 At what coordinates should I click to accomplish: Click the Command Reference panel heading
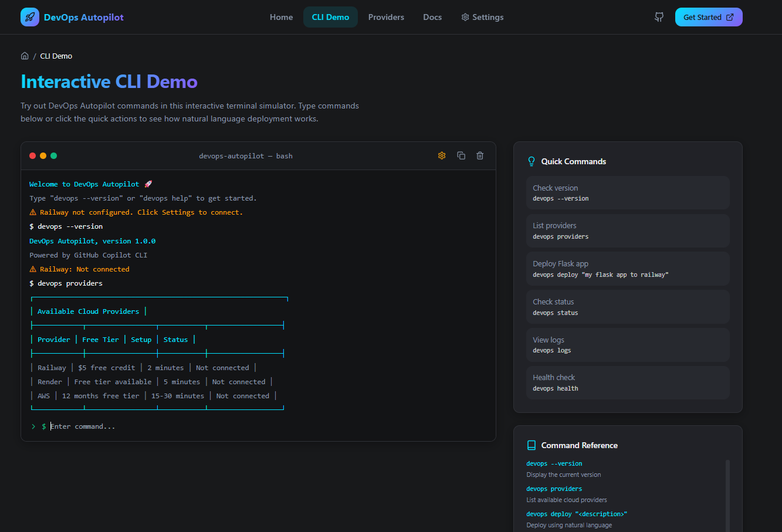(580, 445)
